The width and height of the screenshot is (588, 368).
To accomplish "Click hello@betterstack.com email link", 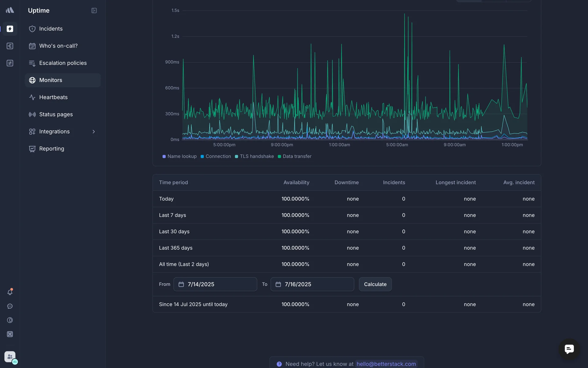I will pos(386,364).
